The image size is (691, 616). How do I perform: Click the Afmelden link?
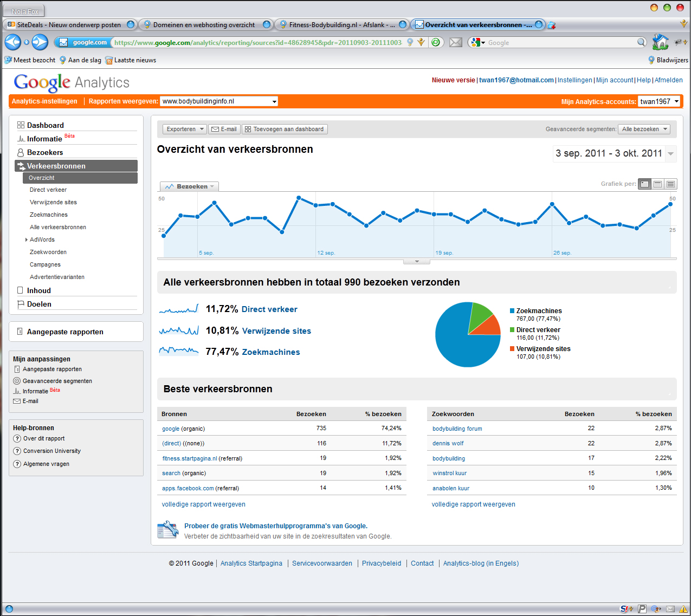pyautogui.click(x=669, y=80)
